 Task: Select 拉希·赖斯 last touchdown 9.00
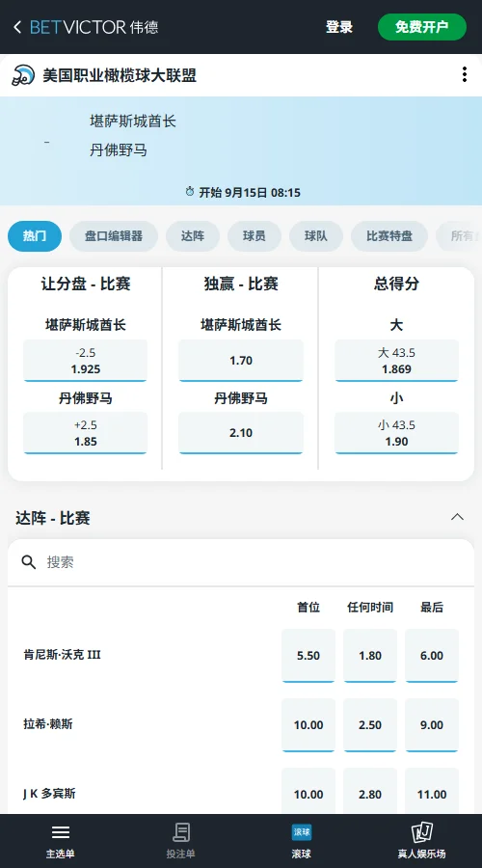point(432,725)
